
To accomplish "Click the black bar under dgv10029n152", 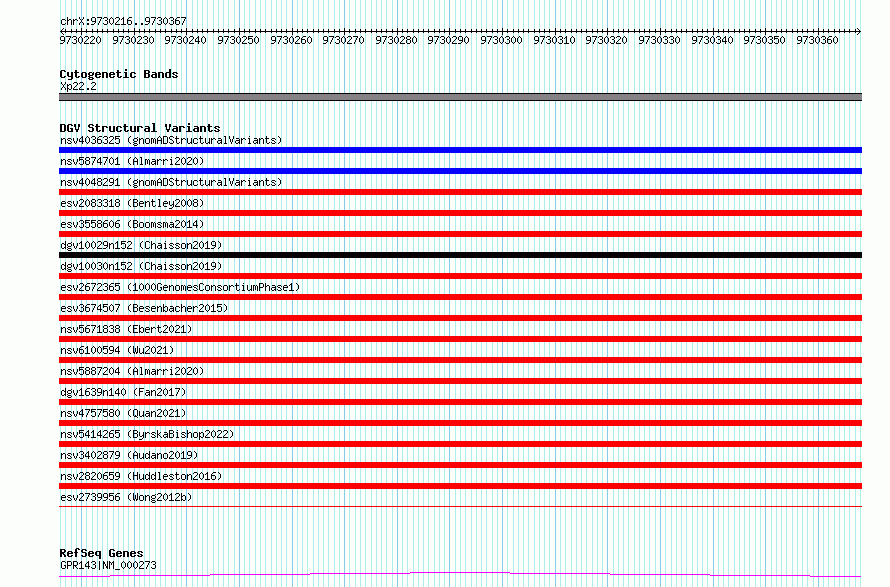I will coord(460,255).
